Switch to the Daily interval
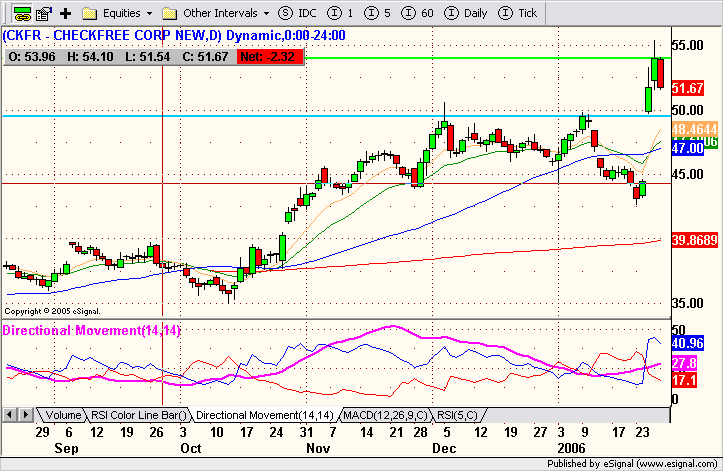The height and width of the screenshot is (471, 723). [x=466, y=13]
